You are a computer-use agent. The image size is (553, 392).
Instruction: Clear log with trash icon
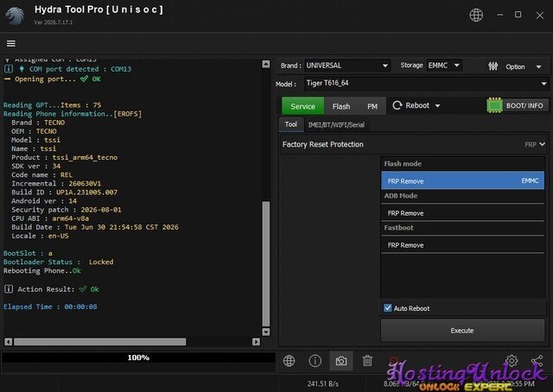pyautogui.click(x=367, y=361)
